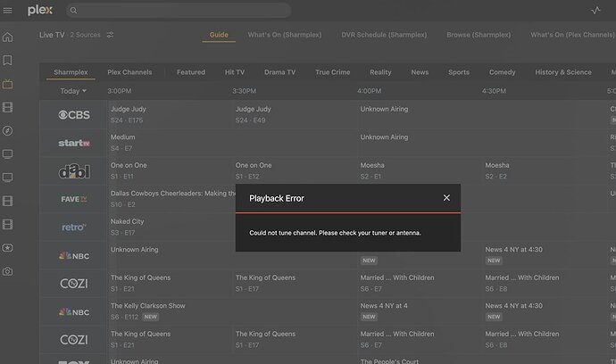Open Medium S4 E7 listing
The image size is (616, 364).
click(x=232, y=143)
